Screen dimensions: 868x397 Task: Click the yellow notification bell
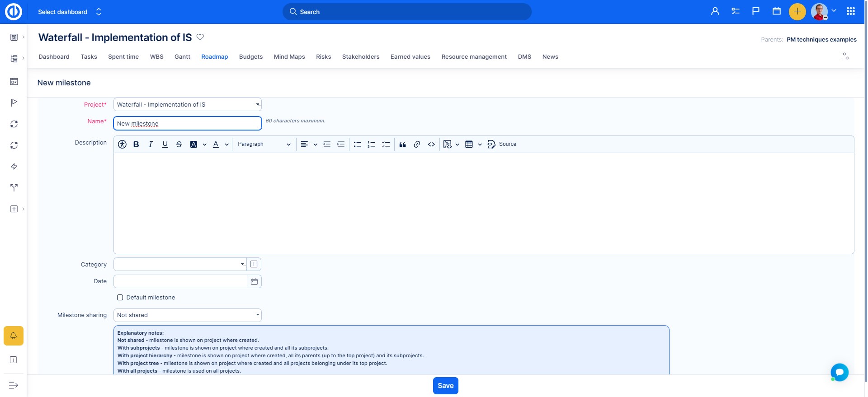pyautogui.click(x=14, y=336)
